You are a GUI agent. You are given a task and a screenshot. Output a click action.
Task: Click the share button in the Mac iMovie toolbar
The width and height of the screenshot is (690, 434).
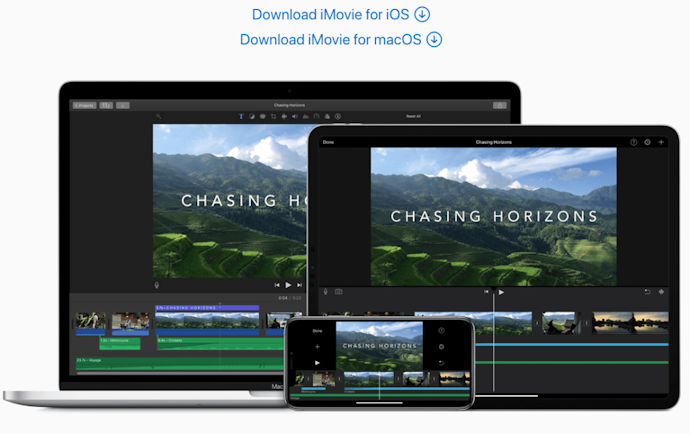tap(499, 105)
